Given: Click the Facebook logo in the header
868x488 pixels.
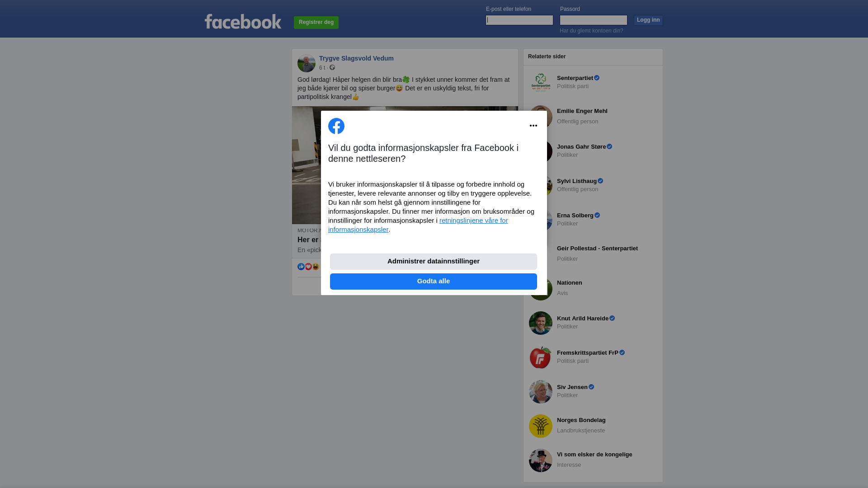Looking at the screenshot, I should [243, 21].
